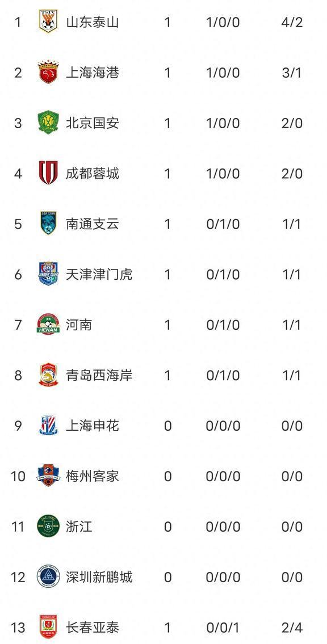The width and height of the screenshot is (327, 644).
Task: Select the Chengdu Rongcheng red shield logo
Action: 48,173
